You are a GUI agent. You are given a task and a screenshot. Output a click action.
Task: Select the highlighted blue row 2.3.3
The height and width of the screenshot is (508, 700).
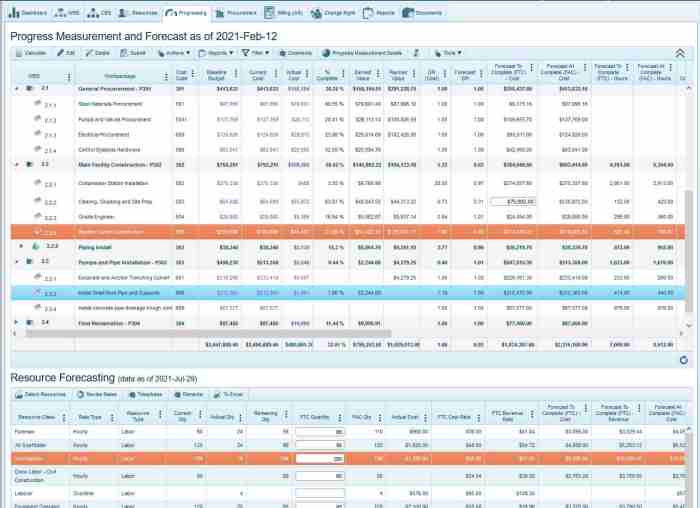(348, 293)
